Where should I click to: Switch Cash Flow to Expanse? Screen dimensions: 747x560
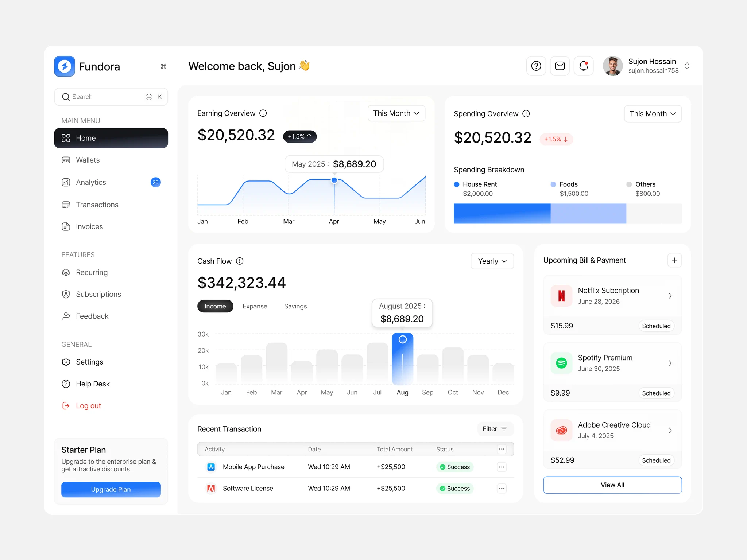coord(255,306)
